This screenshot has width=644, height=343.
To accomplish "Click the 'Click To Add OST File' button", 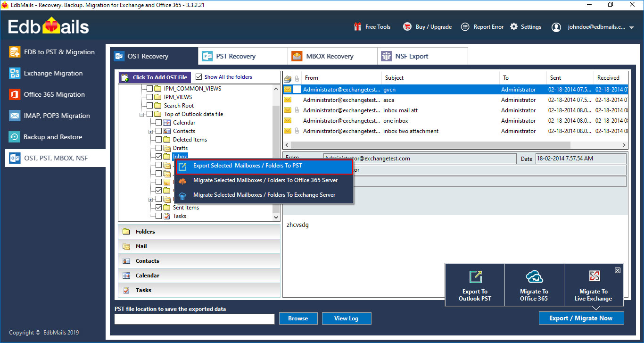I will pyautogui.click(x=155, y=77).
